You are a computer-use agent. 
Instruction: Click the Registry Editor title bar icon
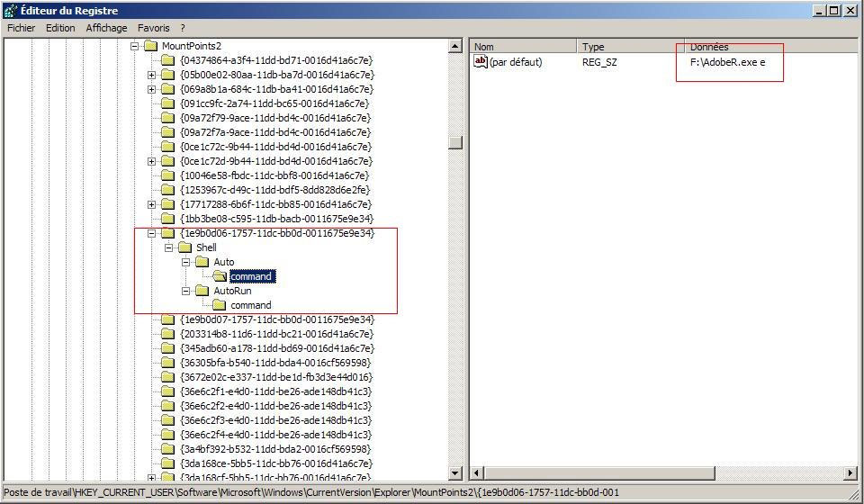pyautogui.click(x=11, y=11)
